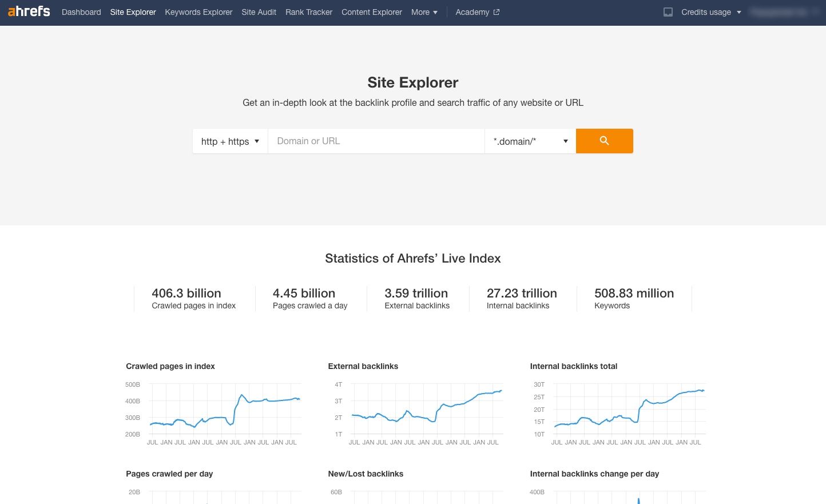Click the Statistics of Ahrefs' Live Index heading
The height and width of the screenshot is (504, 826).
coord(413,259)
